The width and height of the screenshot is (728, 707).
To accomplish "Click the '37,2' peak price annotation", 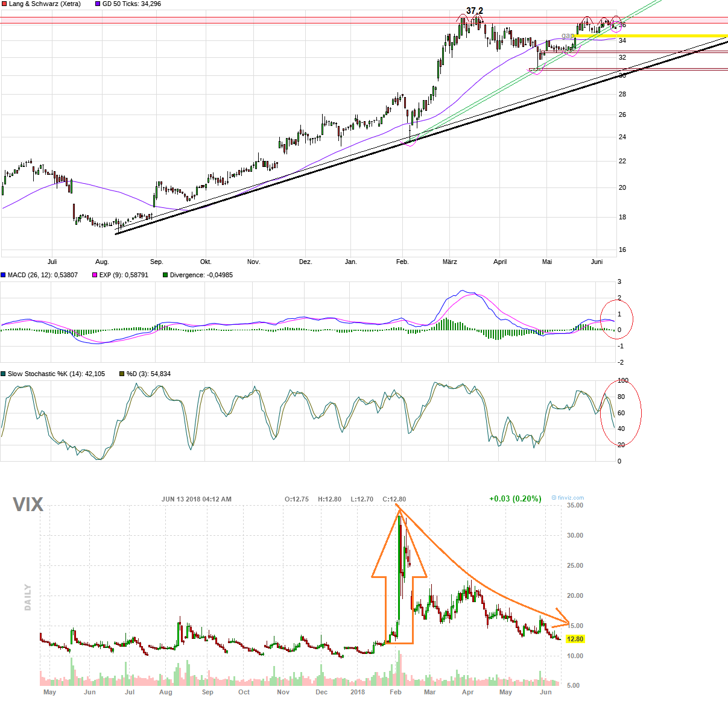I will (475, 11).
